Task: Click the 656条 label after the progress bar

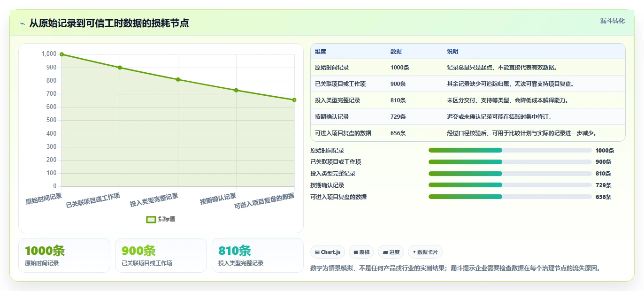Action: pyautogui.click(x=603, y=197)
